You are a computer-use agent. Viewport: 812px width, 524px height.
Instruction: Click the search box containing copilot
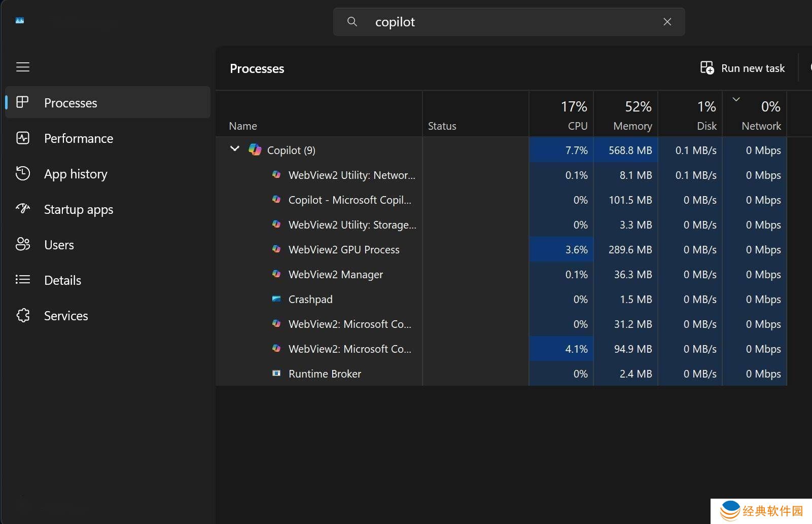click(507, 22)
